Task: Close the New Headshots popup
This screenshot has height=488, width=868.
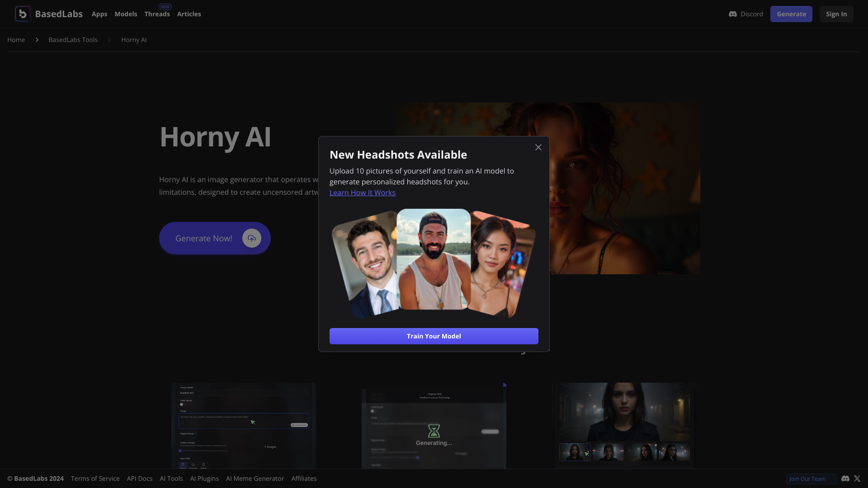Action: pos(538,147)
